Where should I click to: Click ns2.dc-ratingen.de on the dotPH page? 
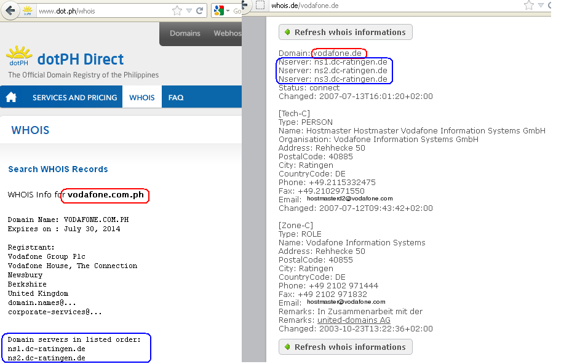[x=47, y=358]
